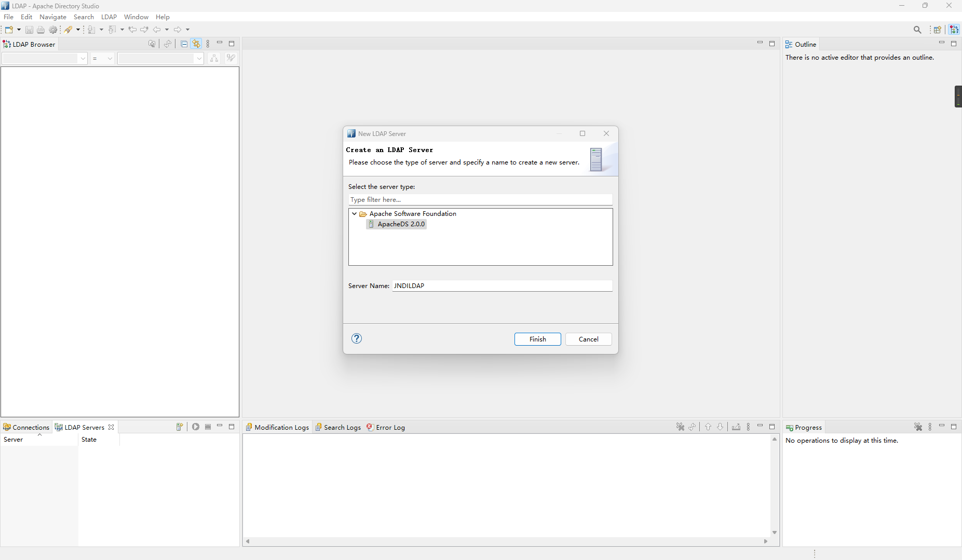Click the older log up arrow icon
Screen dimensions: 962x560
point(708,427)
